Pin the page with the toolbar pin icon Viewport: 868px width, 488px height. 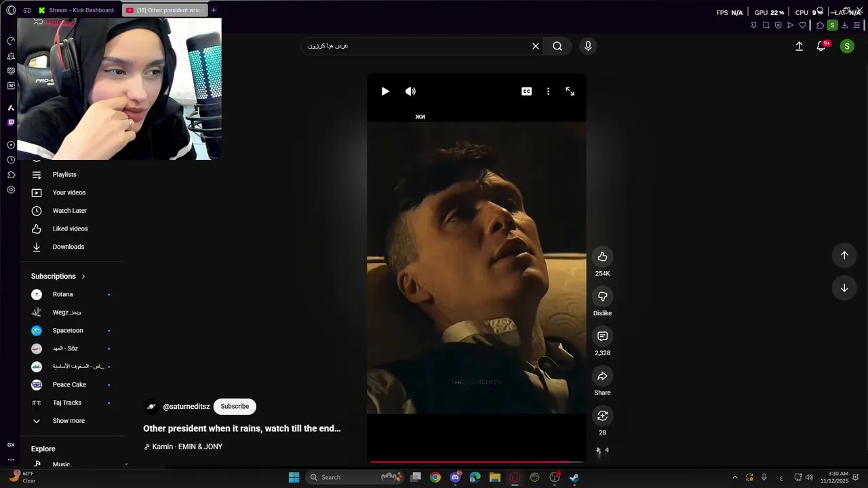[753, 25]
